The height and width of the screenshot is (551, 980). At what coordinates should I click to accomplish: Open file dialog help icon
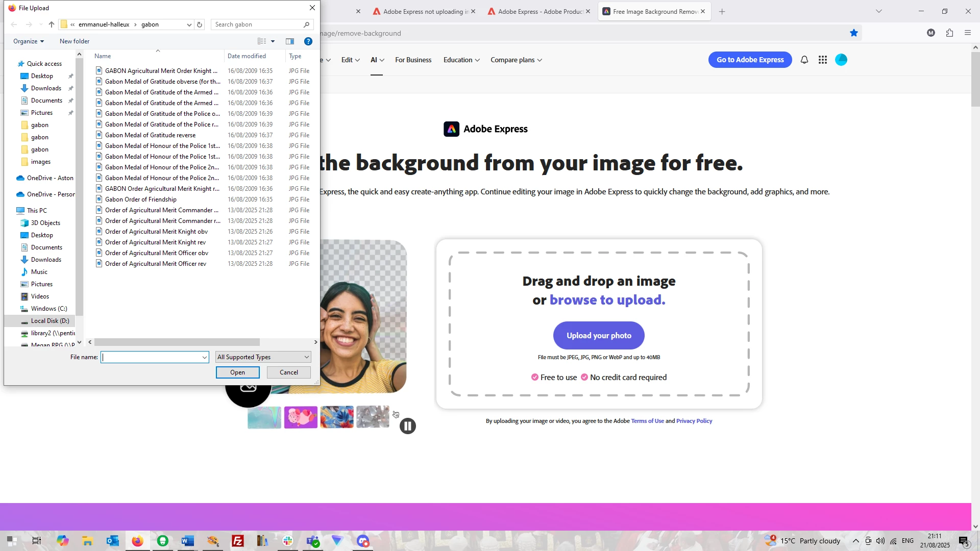(308, 41)
